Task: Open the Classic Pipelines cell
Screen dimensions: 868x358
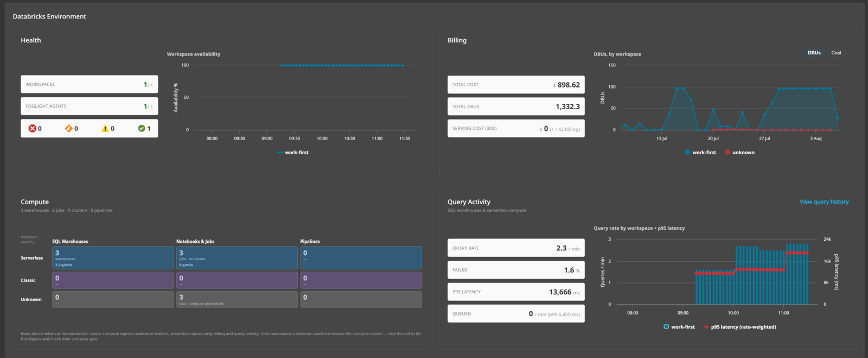Action: pos(361,280)
